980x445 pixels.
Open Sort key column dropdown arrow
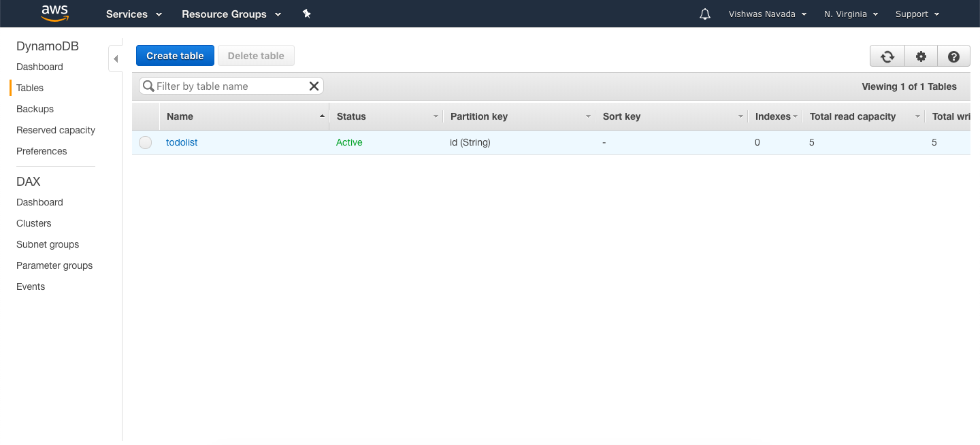tap(741, 116)
